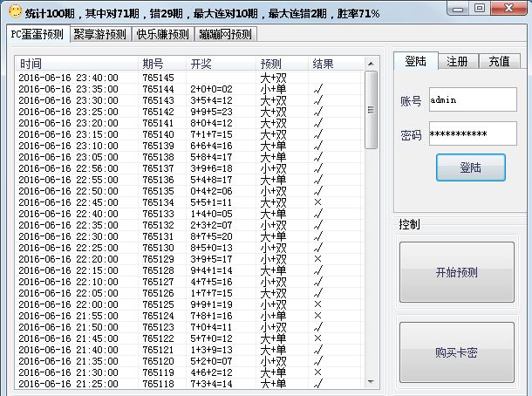
Task: Click the X mark of row 765129
Action: coord(317,259)
